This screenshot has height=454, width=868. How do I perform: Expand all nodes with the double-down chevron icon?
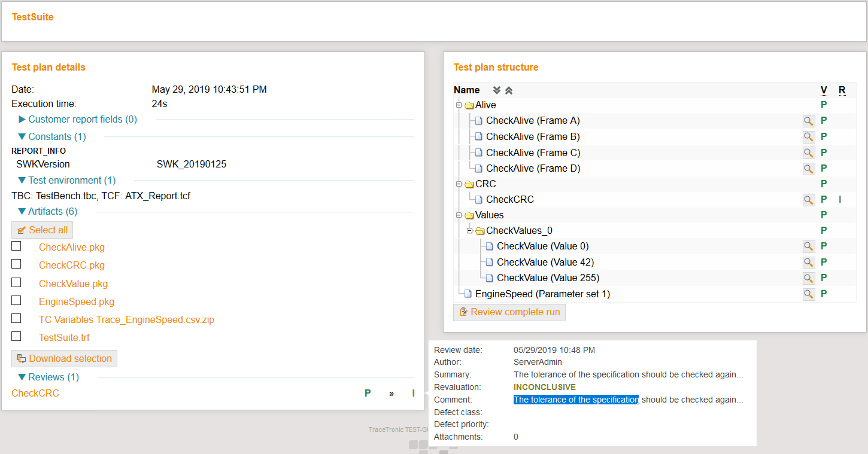497,90
